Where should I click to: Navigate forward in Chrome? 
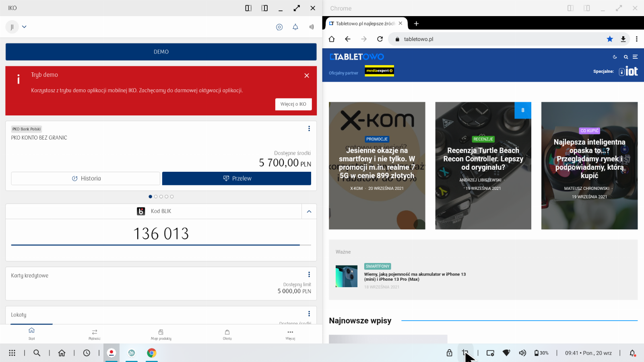(x=364, y=39)
